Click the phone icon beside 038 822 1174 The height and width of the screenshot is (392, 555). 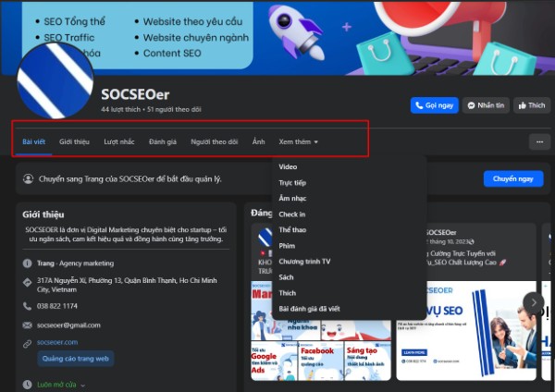27,306
